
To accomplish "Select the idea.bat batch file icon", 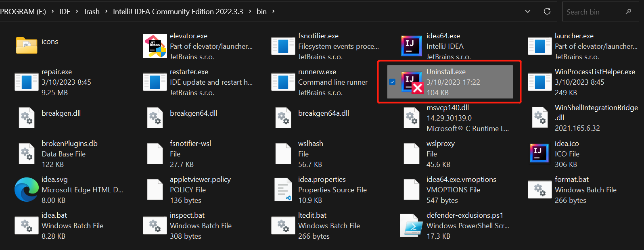I will (27, 225).
